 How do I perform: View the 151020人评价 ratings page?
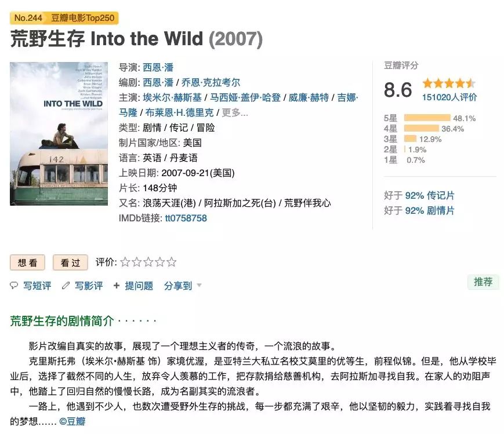pyautogui.click(x=449, y=97)
